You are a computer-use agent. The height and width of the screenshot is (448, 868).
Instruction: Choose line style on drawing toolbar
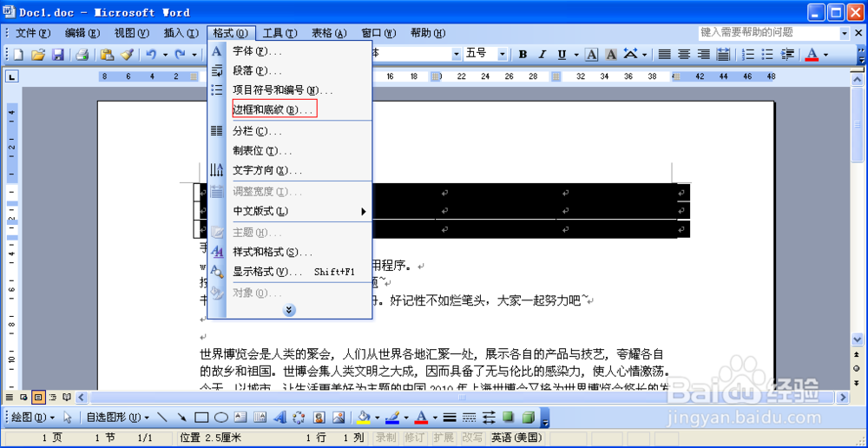pos(450,417)
